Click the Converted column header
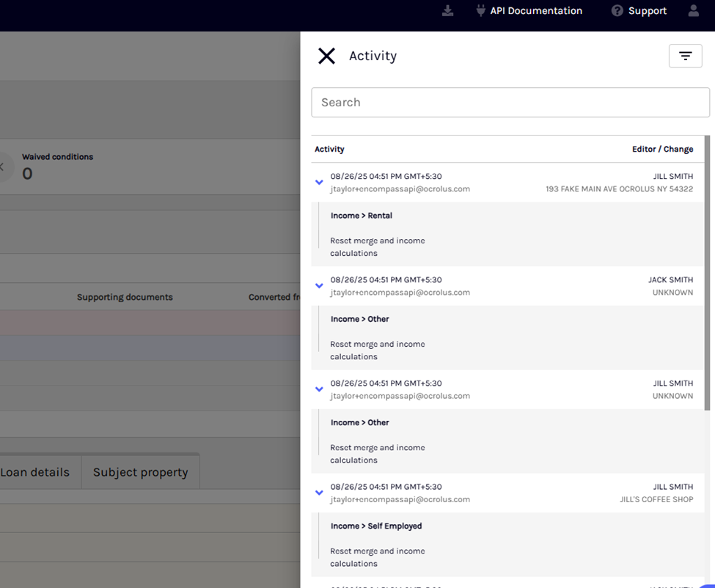This screenshot has width=715, height=588. (x=274, y=297)
